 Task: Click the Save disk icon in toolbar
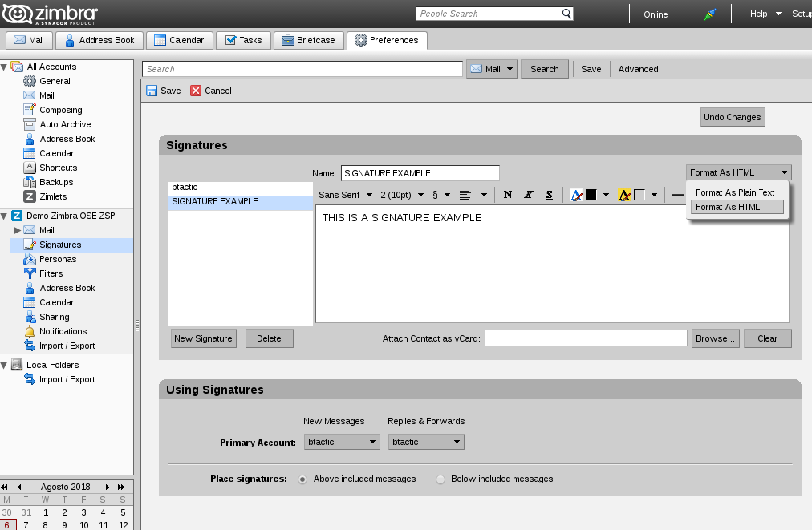[x=152, y=91]
